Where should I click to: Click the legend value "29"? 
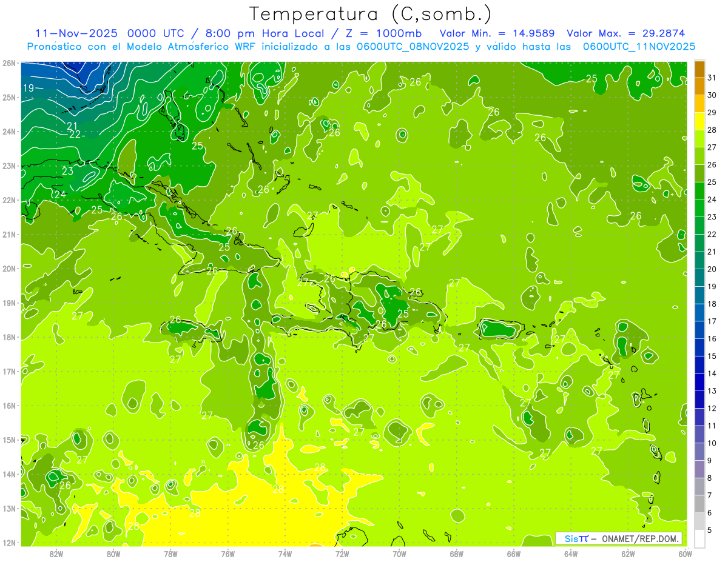[x=712, y=113]
